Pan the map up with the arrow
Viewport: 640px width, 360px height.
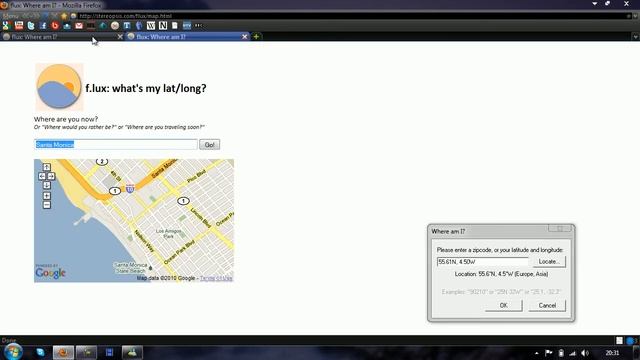pos(47,167)
